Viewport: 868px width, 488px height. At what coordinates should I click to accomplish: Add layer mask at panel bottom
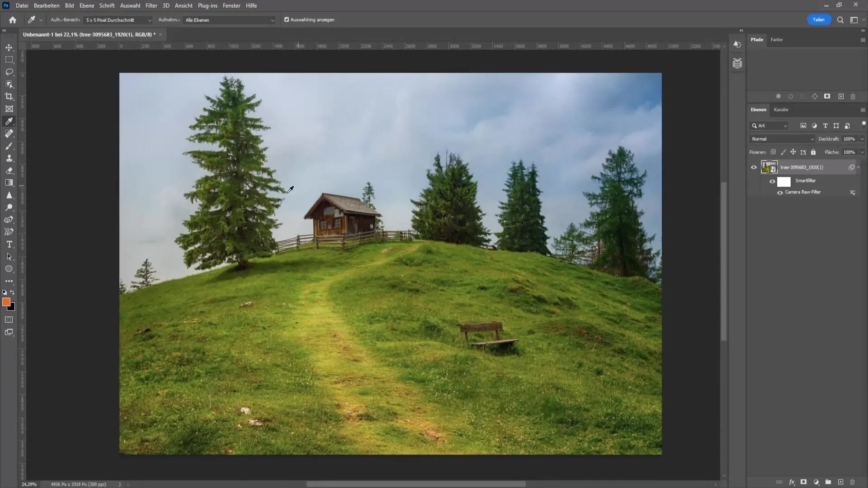[804, 482]
